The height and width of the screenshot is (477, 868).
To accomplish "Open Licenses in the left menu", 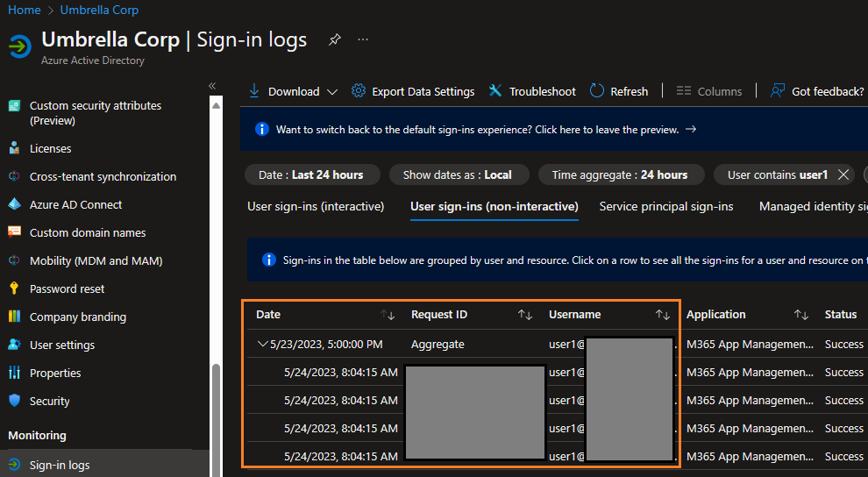I will [50, 148].
